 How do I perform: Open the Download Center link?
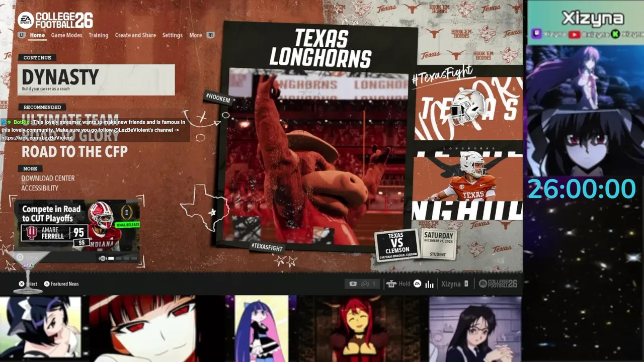[48, 178]
